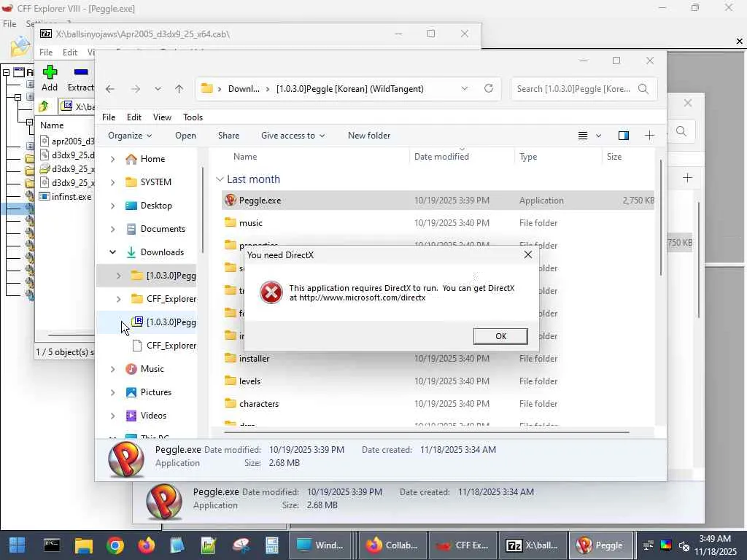747x560 pixels.
Task: Click Open in the Explorer command bar
Action: coord(185,136)
